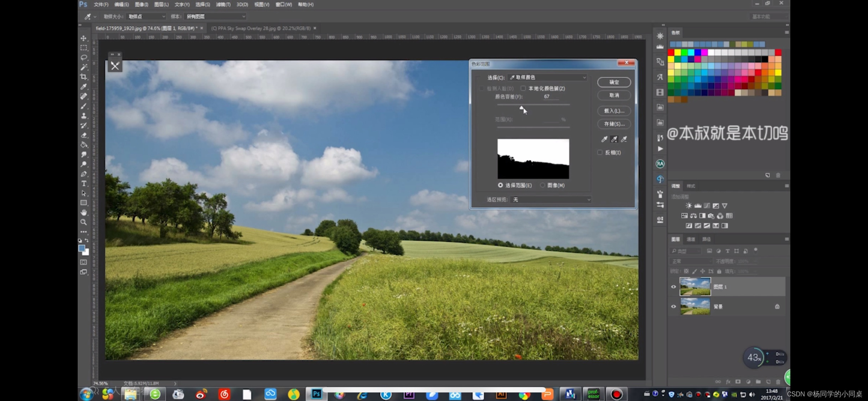Enable the 反相 checkbox
Viewport: 868px width, 401px height.
[600, 153]
